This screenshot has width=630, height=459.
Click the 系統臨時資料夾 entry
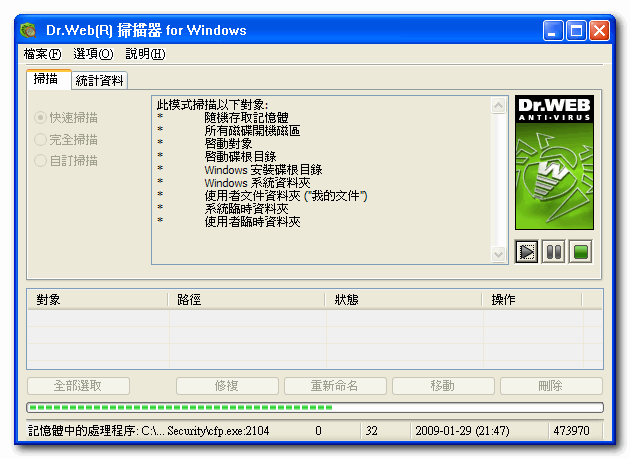(246, 209)
